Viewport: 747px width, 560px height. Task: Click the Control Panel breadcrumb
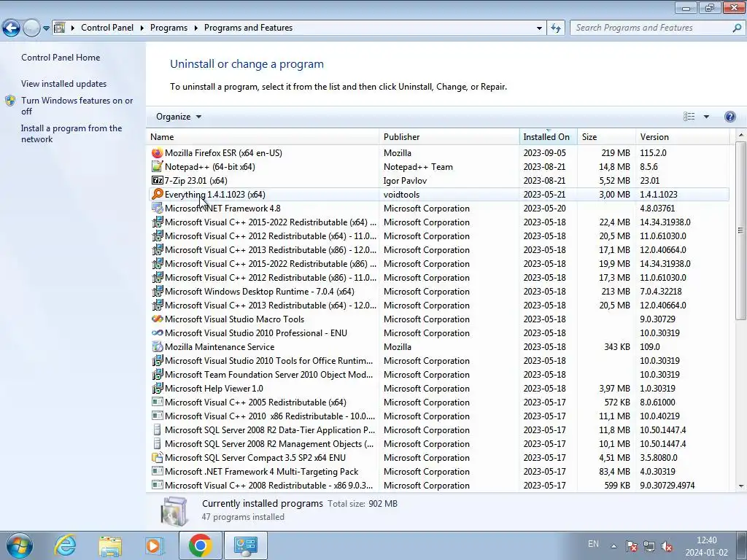(x=107, y=28)
